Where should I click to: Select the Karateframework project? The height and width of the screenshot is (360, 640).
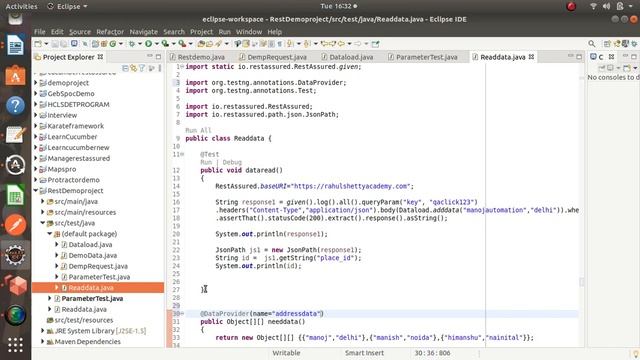[x=76, y=126]
